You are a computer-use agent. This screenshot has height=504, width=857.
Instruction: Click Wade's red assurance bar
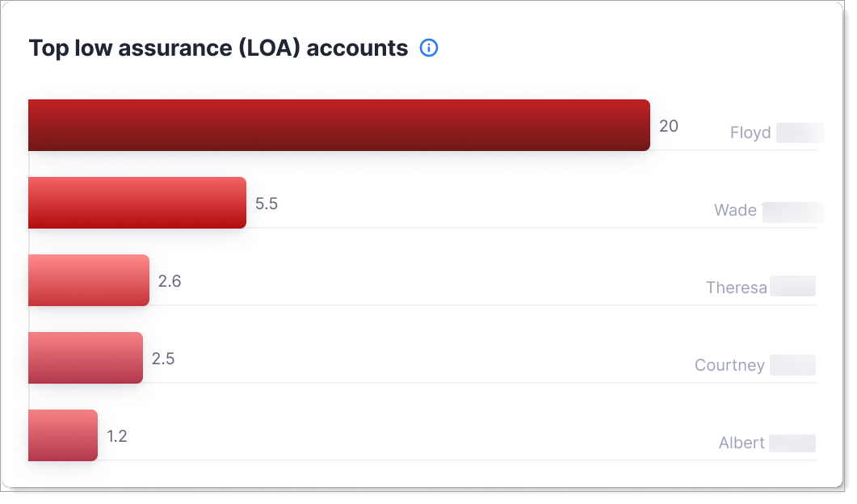pos(137,203)
